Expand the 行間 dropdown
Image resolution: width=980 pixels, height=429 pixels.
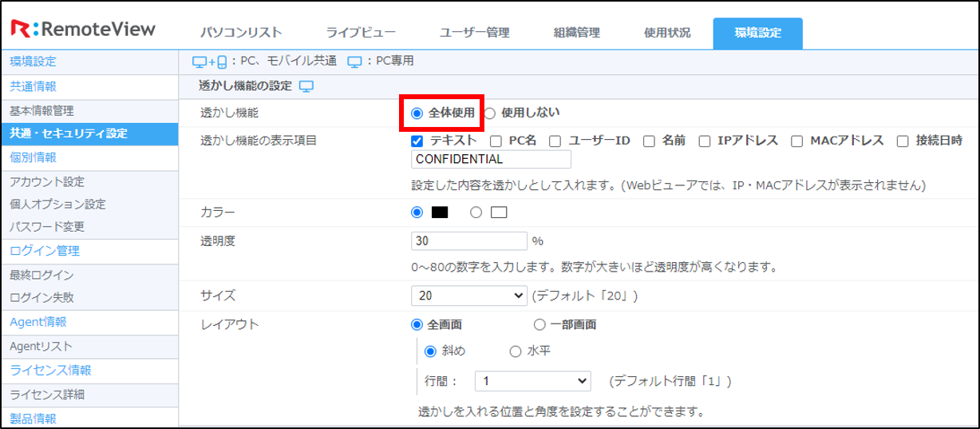click(532, 381)
